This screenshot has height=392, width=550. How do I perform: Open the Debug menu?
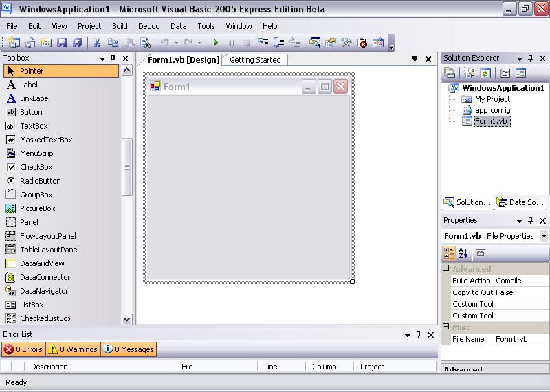pos(148,26)
